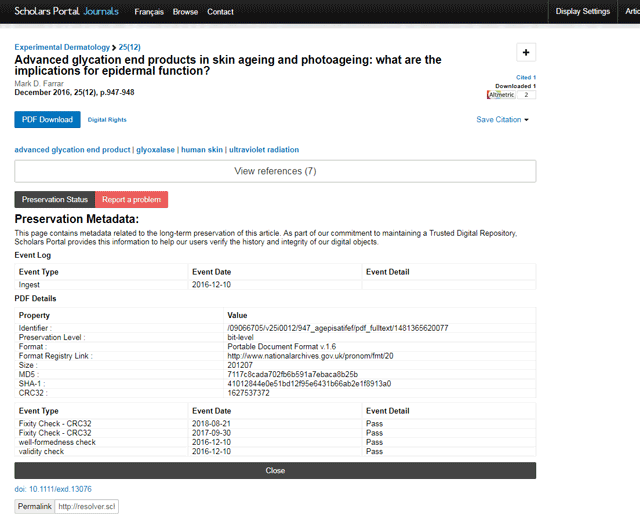640x523 pixels.
Task: Open the Experimental Dermatology journal link
Action: [x=62, y=47]
